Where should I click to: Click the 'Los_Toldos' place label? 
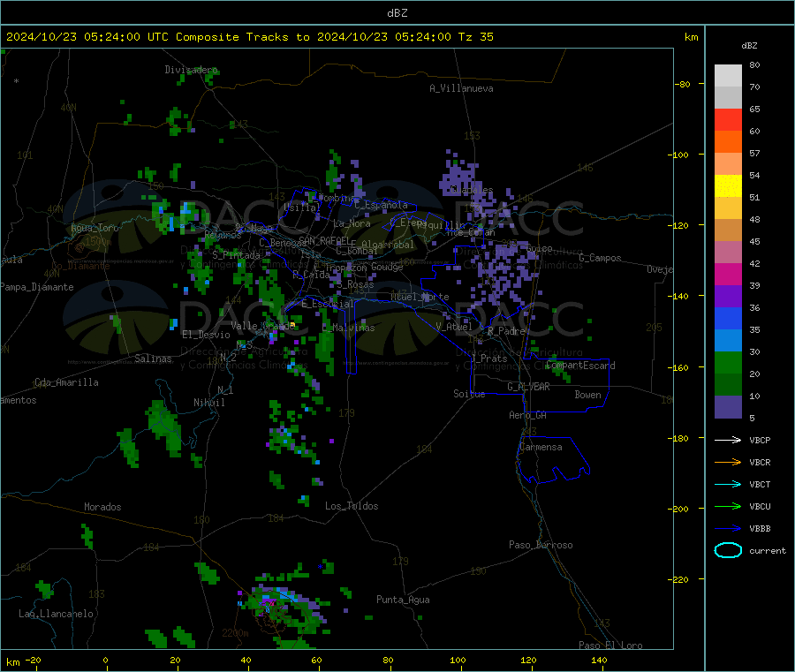(x=352, y=506)
